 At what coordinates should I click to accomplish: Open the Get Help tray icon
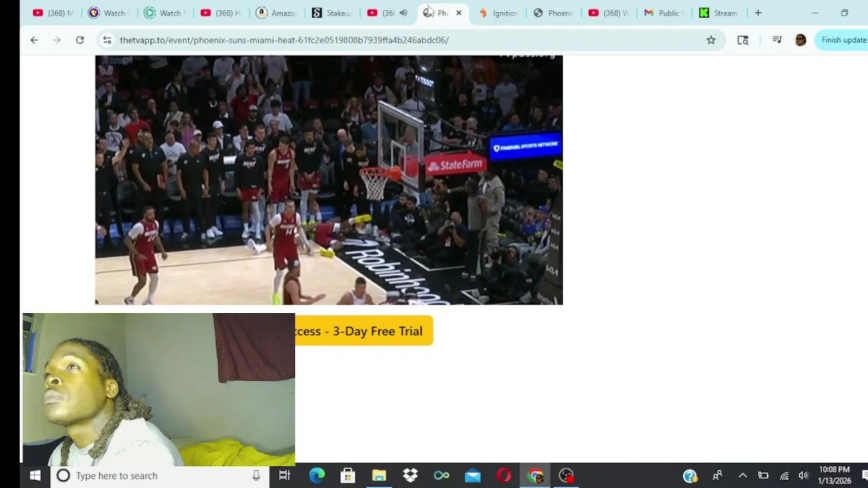(x=690, y=476)
